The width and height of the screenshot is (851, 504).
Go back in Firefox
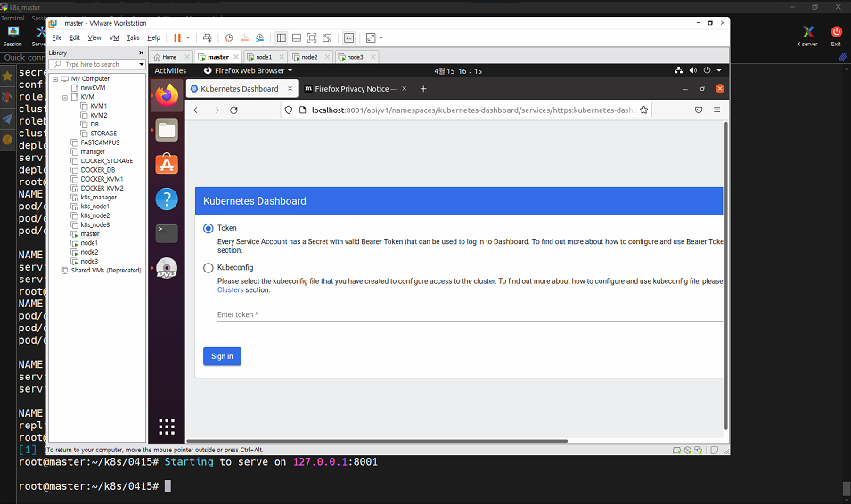click(197, 110)
